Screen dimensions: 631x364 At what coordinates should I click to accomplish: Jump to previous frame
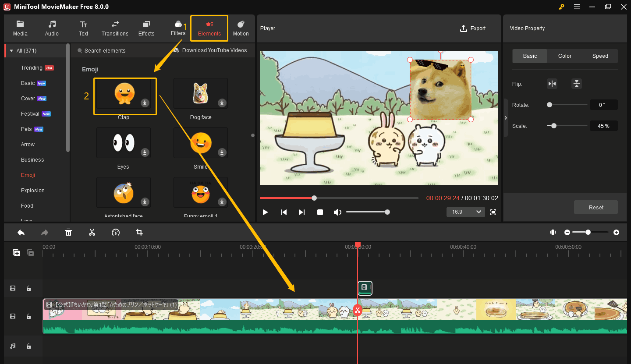(284, 212)
